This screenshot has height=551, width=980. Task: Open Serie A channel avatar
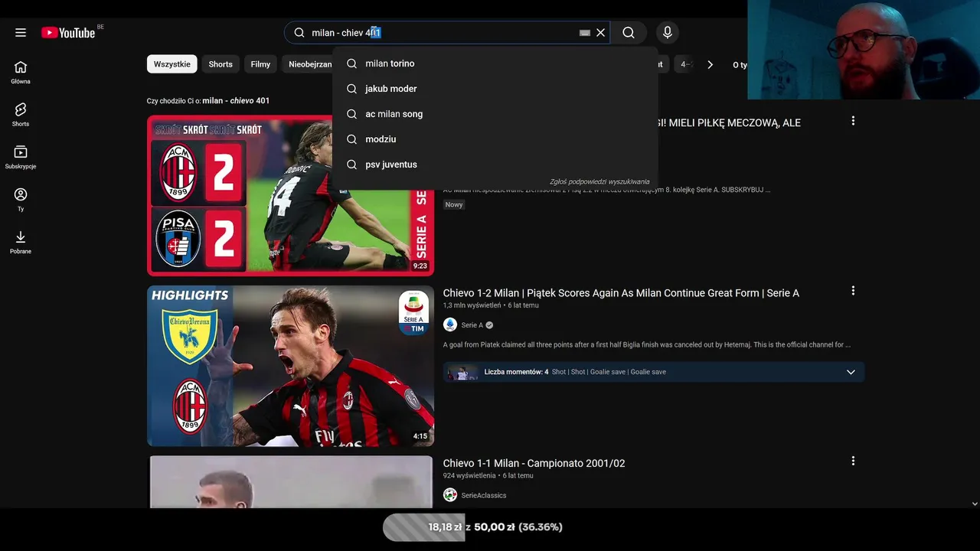click(x=450, y=324)
